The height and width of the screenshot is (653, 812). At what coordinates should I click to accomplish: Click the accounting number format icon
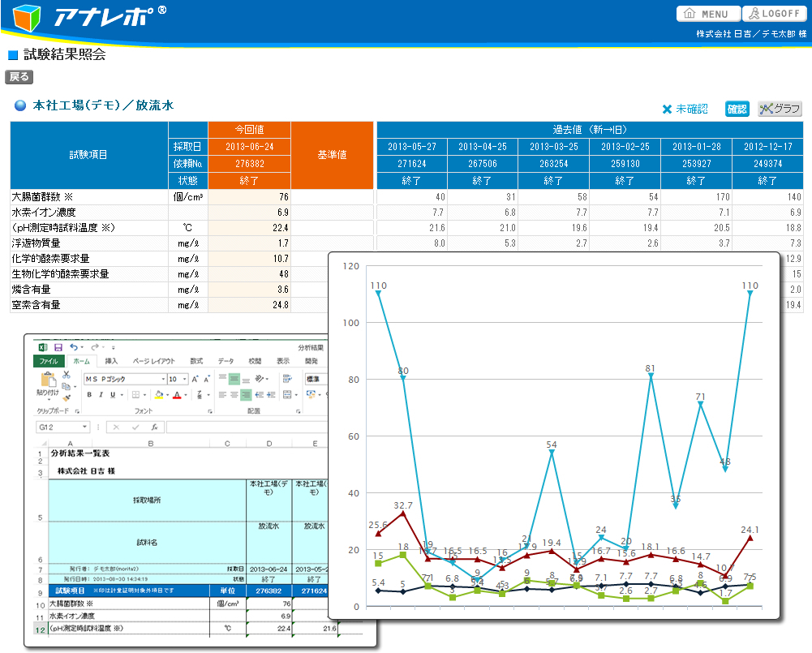(311, 394)
